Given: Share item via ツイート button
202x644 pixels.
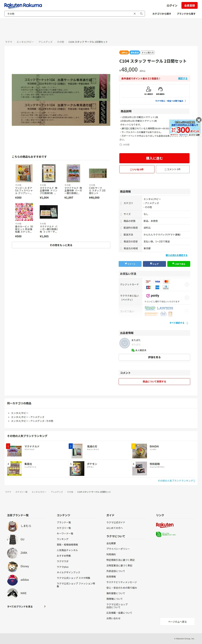Looking at the screenshot, I should 130,264.
